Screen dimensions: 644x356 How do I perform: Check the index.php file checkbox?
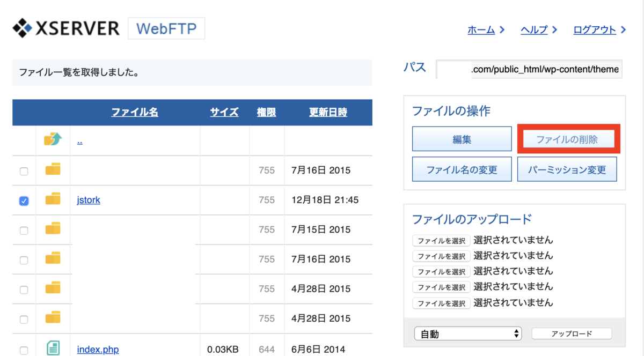pyautogui.click(x=24, y=351)
